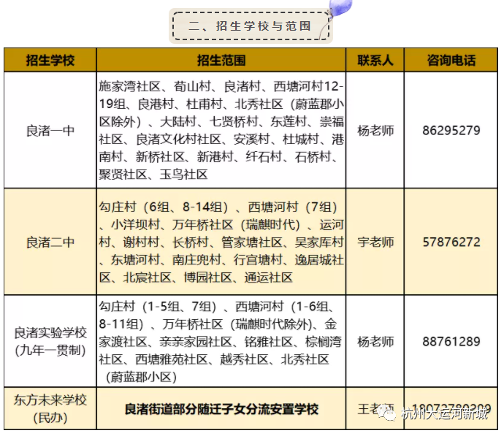The width and height of the screenshot is (504, 436).
Task: Click the 良渚一中 enrollment range starting 施家湾社区
Action: (x=221, y=130)
